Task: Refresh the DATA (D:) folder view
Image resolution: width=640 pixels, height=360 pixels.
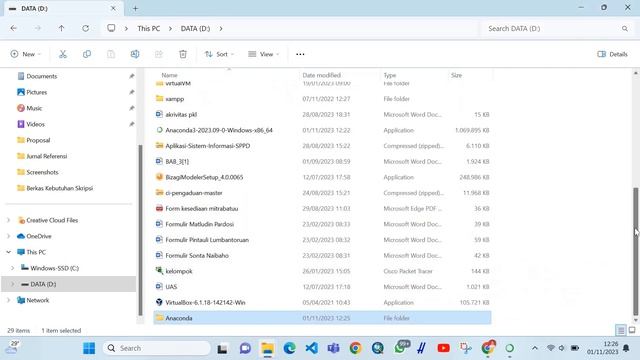Action: 85,28
